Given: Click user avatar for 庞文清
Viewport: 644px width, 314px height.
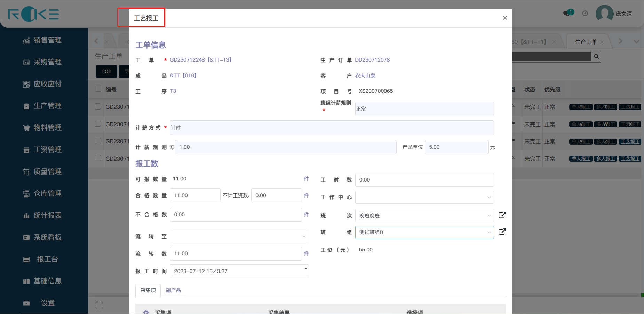Looking at the screenshot, I should 604,13.
